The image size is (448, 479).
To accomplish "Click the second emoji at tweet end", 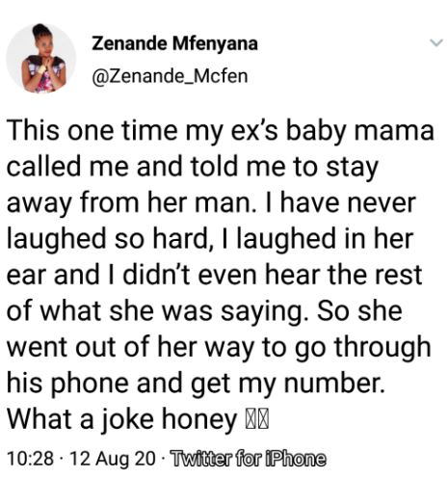I will [x=263, y=420].
